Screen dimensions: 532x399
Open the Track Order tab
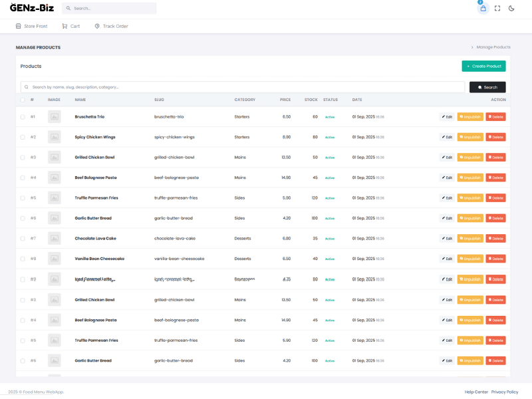tap(111, 26)
